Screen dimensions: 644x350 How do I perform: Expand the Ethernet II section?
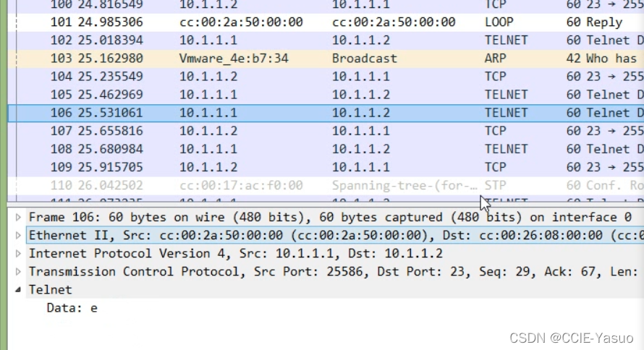18,235
